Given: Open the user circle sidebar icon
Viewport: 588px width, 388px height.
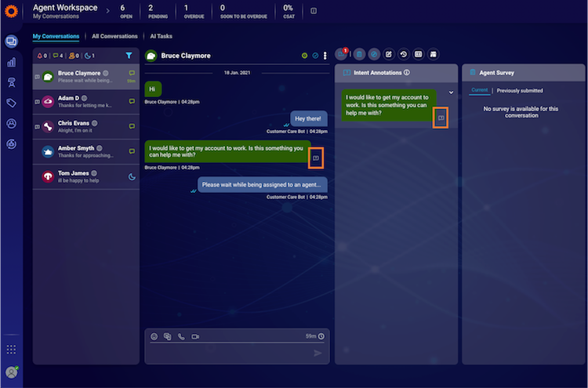Looking at the screenshot, I should pos(11,123).
